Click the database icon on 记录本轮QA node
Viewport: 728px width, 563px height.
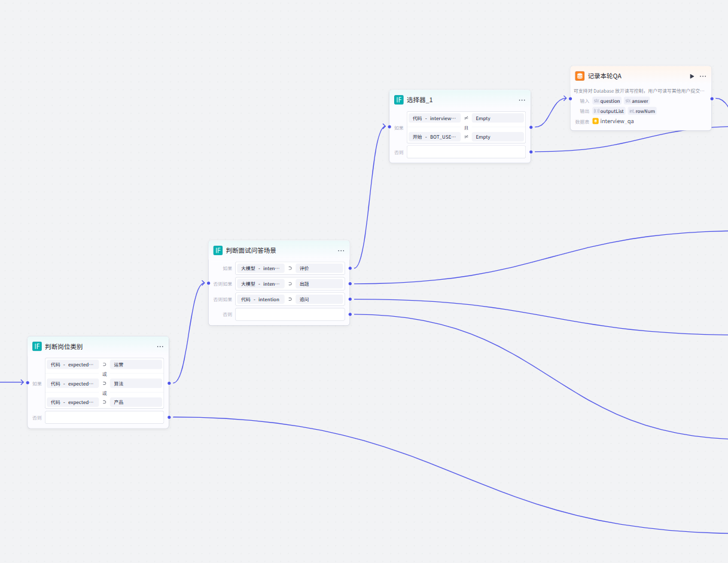pos(580,76)
